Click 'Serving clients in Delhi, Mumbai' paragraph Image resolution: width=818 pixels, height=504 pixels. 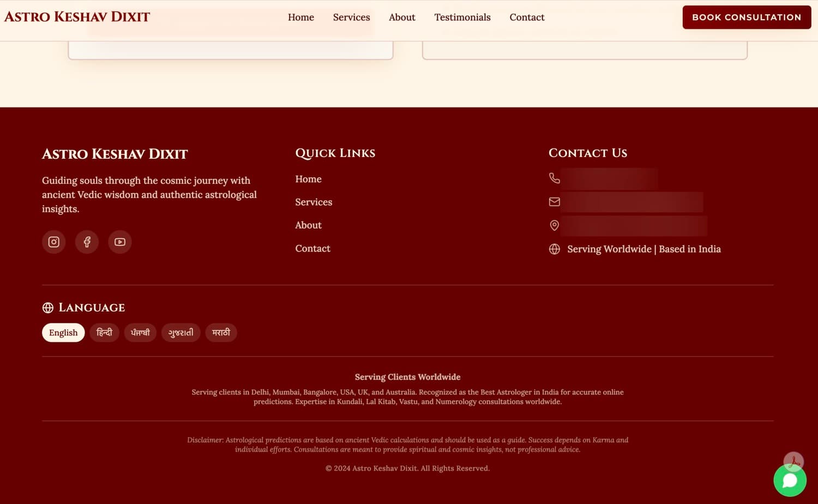coord(408,397)
